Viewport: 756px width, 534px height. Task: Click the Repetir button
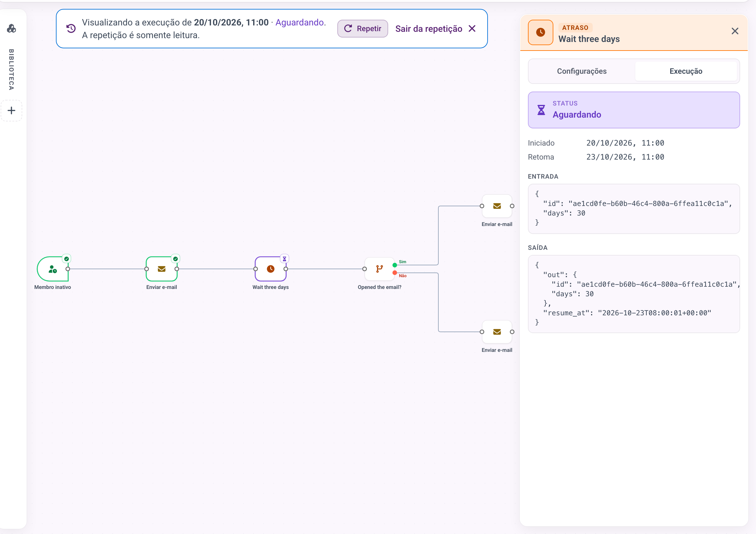pyautogui.click(x=362, y=29)
